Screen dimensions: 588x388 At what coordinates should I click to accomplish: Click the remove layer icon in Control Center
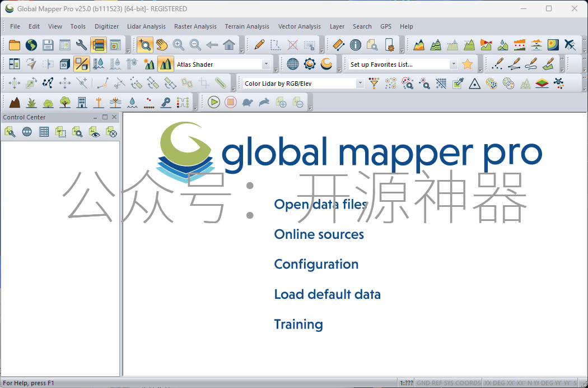click(111, 132)
